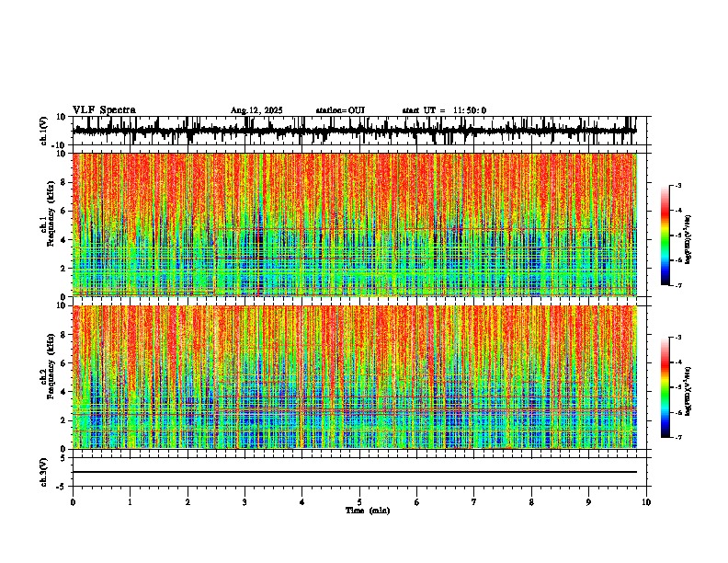Image resolution: width=728 pixels, height=563 pixels.
Task: Select the date text "Aug.12, 2025"
Action: tap(256, 110)
